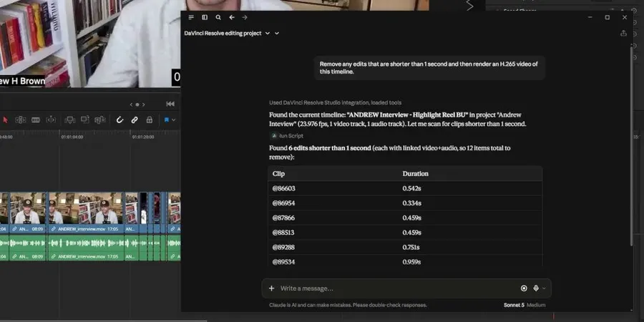Viewport: 644px width, 322px height.
Task: Click the microphone voice input icon
Action: [x=536, y=288]
